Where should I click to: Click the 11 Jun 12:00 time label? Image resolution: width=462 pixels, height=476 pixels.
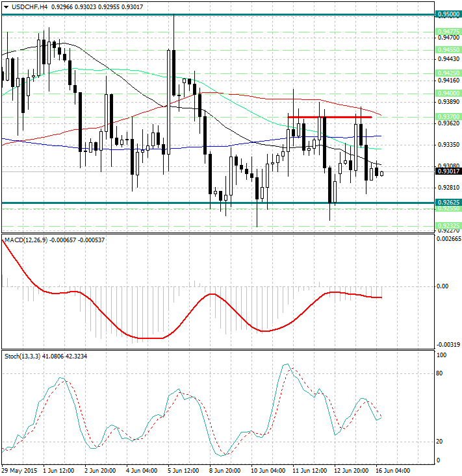coord(310,471)
